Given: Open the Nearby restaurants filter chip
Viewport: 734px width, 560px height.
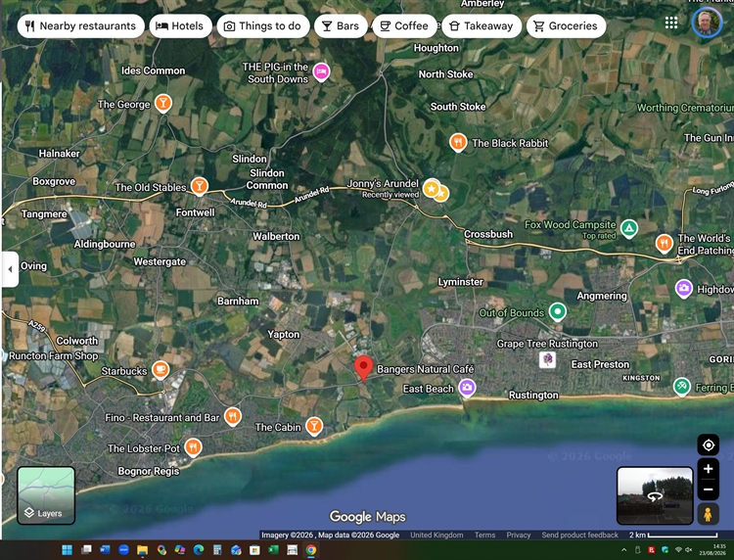Looking at the screenshot, I should coord(80,25).
